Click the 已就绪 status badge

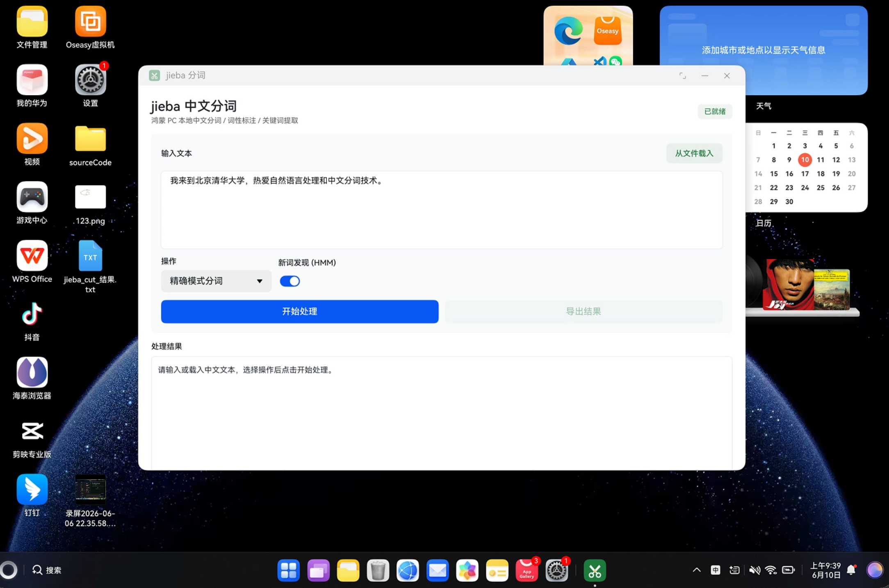pos(715,112)
